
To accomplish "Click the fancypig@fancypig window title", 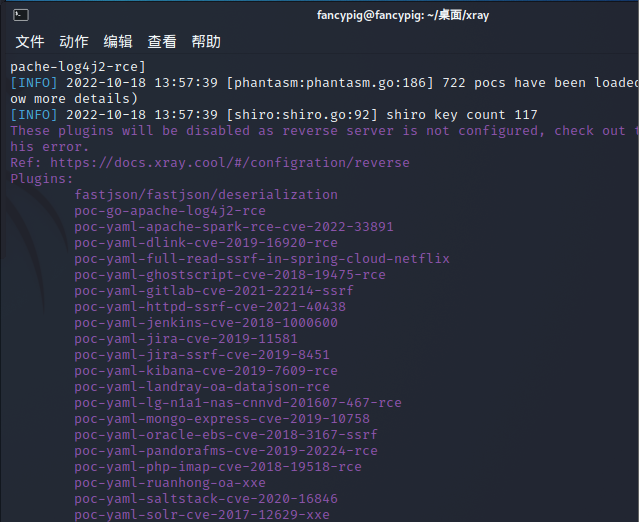I will click(x=401, y=15).
